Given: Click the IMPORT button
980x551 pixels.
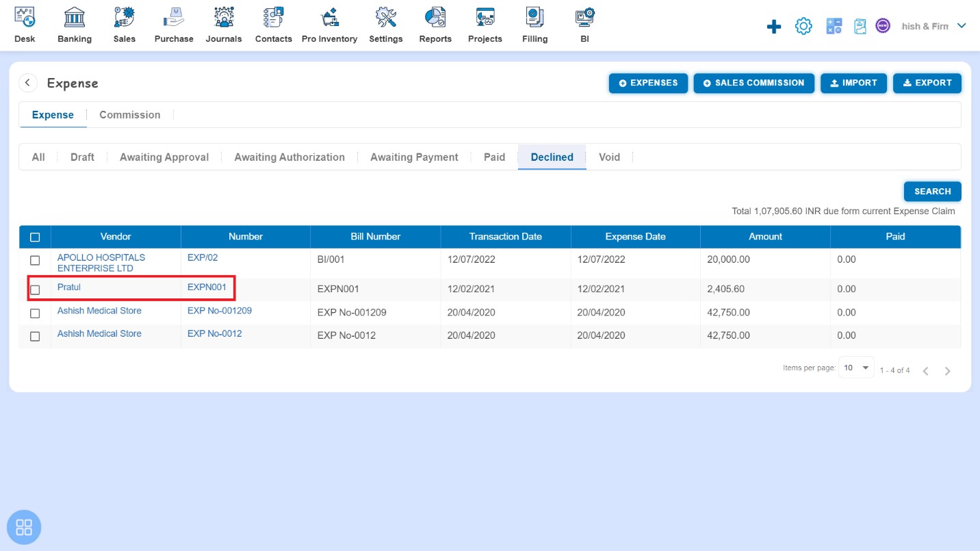Looking at the screenshot, I should coord(853,83).
